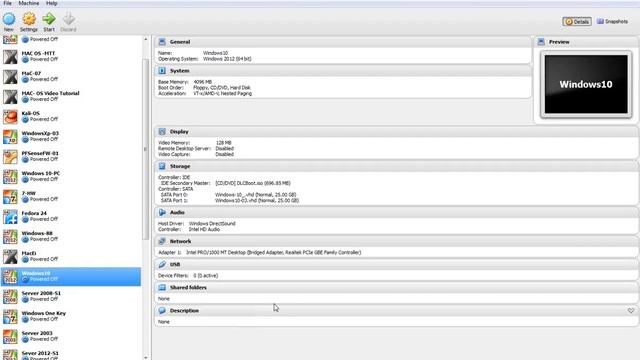640x360 pixels.
Task: Click the Network section adapter icon
Action: (x=162, y=241)
